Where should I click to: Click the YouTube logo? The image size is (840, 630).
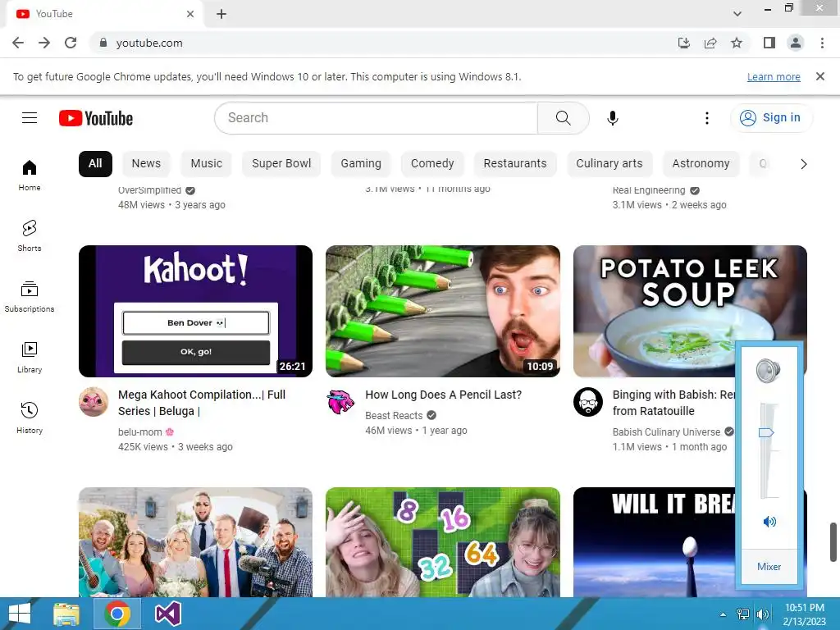point(96,118)
